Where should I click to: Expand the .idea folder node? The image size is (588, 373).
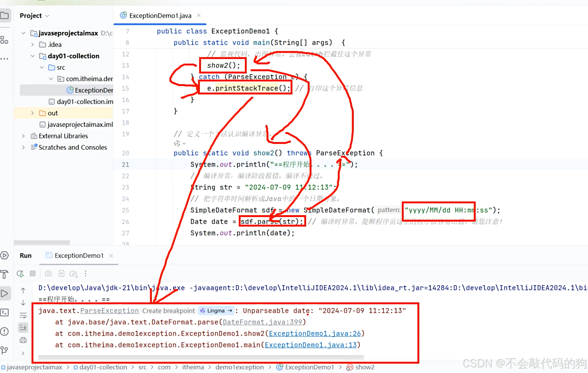click(33, 45)
